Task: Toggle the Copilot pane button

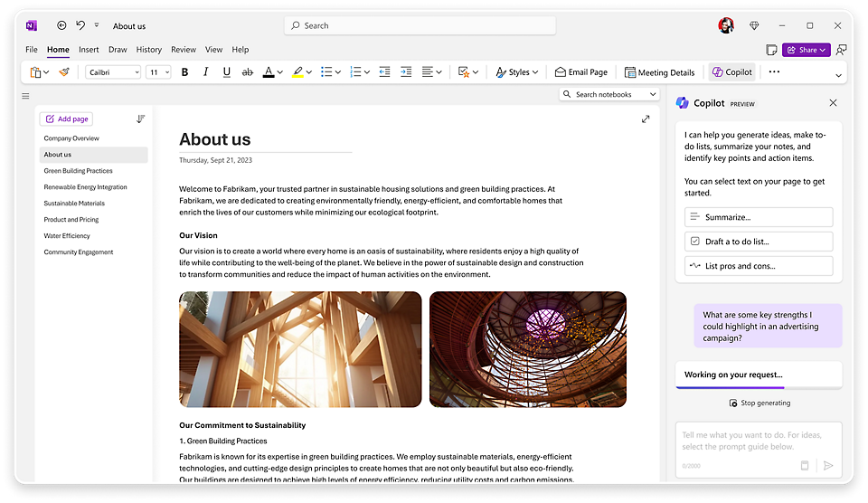Action: click(731, 72)
